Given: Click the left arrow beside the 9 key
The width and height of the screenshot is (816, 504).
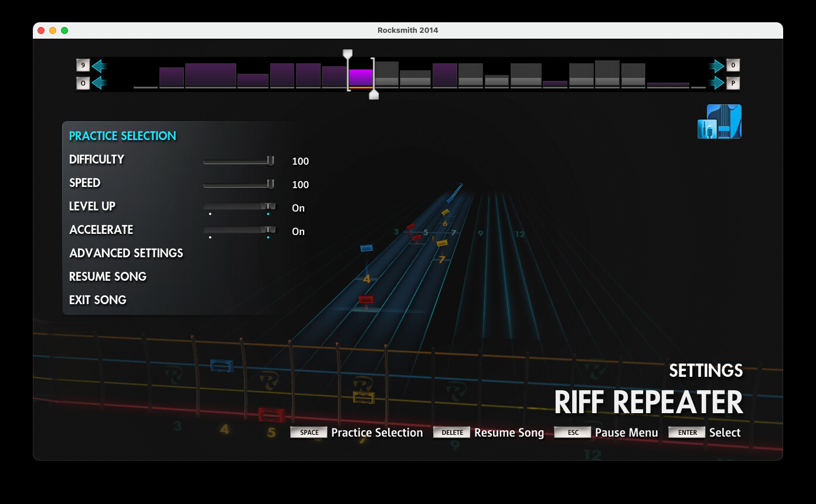Looking at the screenshot, I should (99, 66).
